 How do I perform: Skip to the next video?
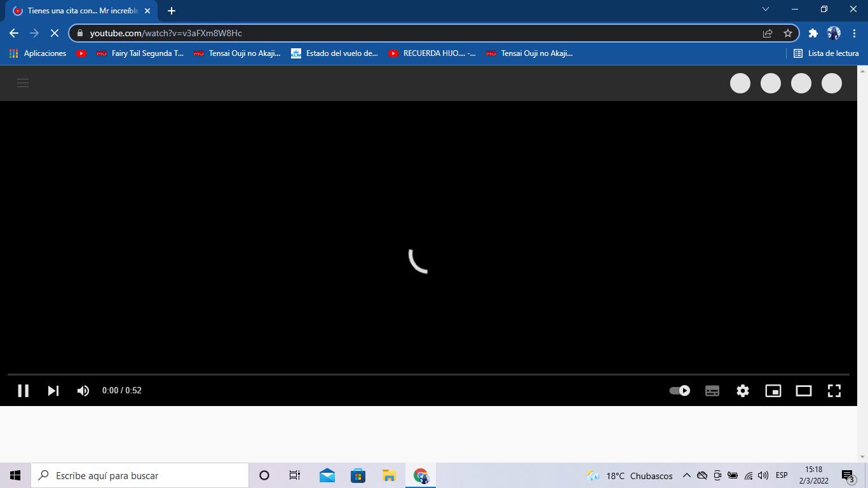(53, 391)
